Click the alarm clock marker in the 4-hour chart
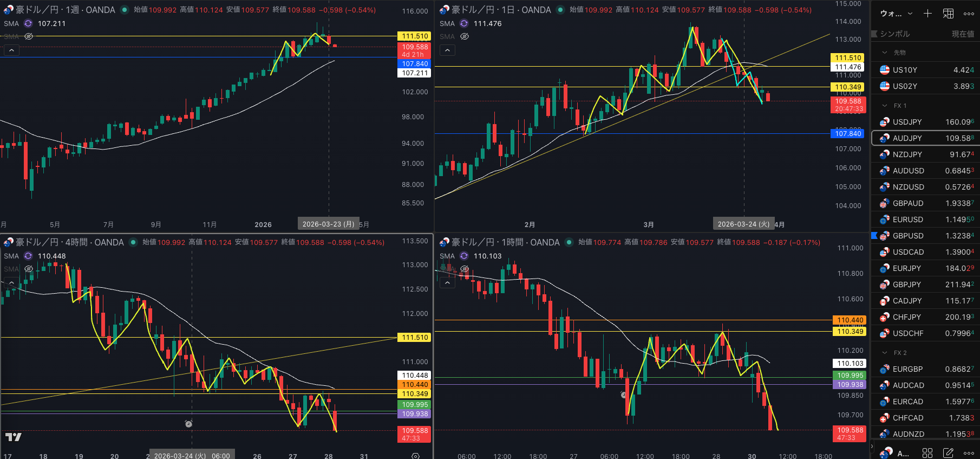The image size is (980, 459). (188, 424)
